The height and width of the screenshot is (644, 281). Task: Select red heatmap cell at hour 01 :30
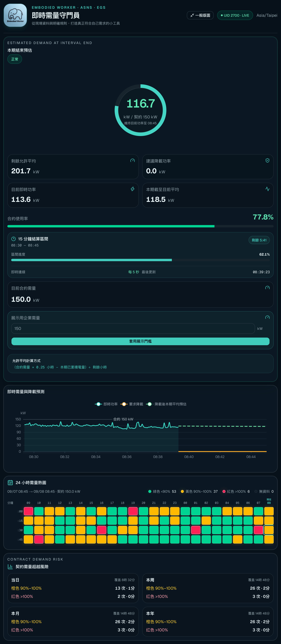point(196,530)
